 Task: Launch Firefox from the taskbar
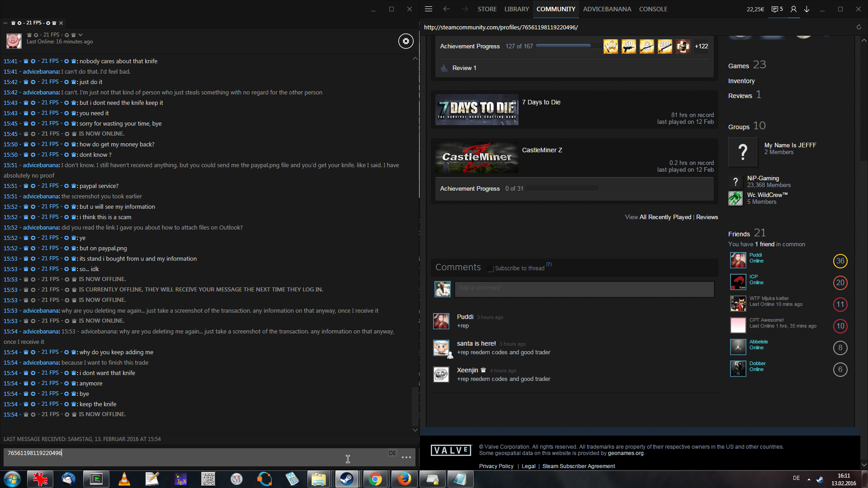404,479
